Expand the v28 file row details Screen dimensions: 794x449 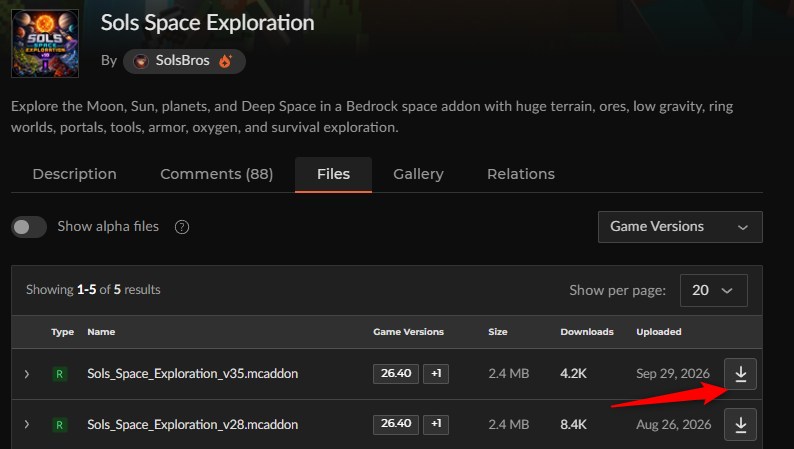[27, 424]
